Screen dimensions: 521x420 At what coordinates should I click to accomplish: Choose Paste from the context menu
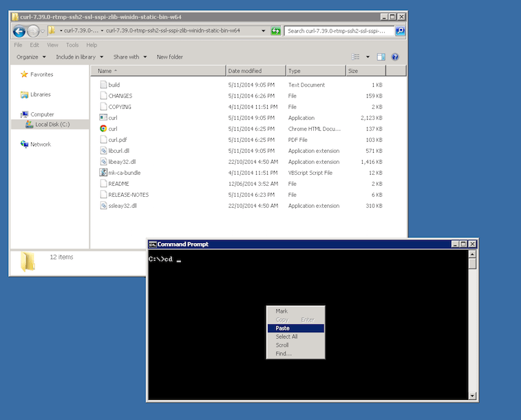pyautogui.click(x=282, y=328)
